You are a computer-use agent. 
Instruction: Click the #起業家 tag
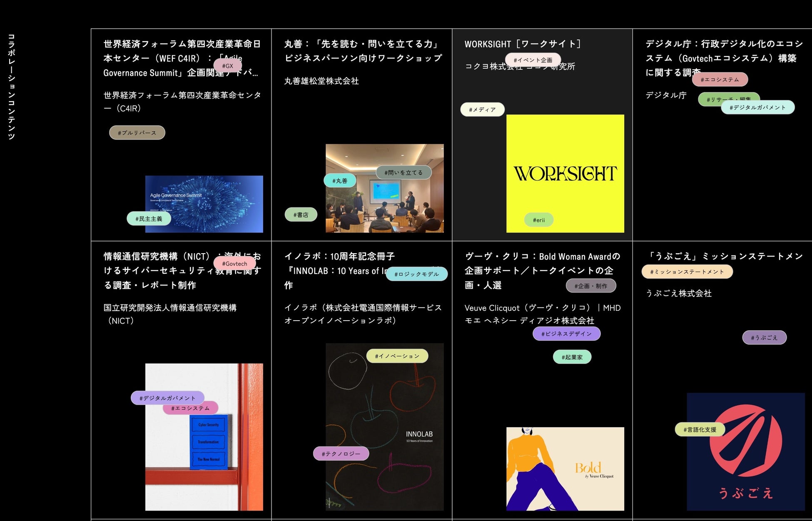[x=572, y=357]
